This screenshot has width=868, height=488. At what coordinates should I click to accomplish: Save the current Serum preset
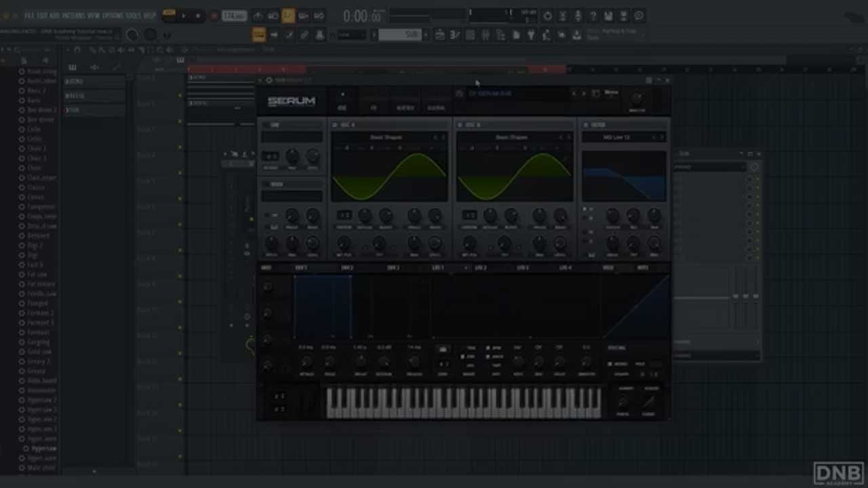click(459, 94)
